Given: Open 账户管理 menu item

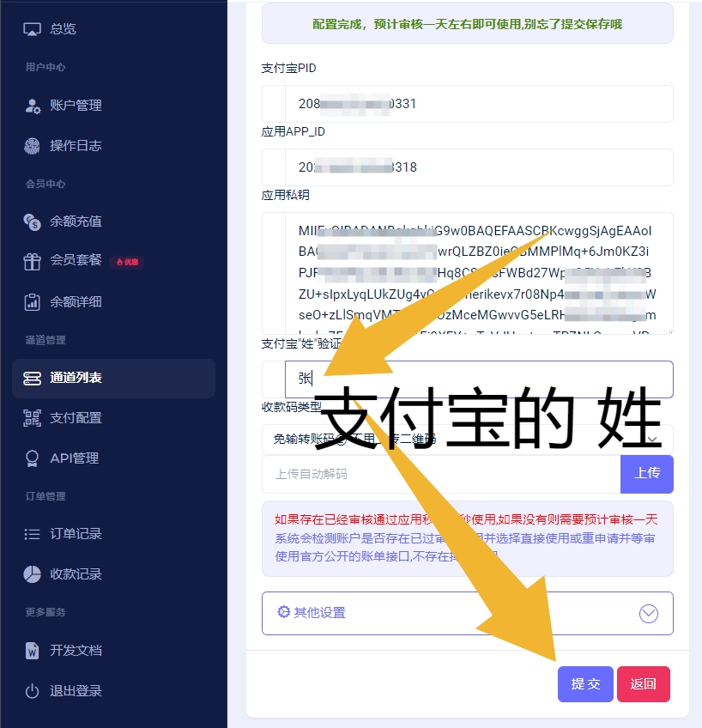Looking at the screenshot, I should (76, 106).
